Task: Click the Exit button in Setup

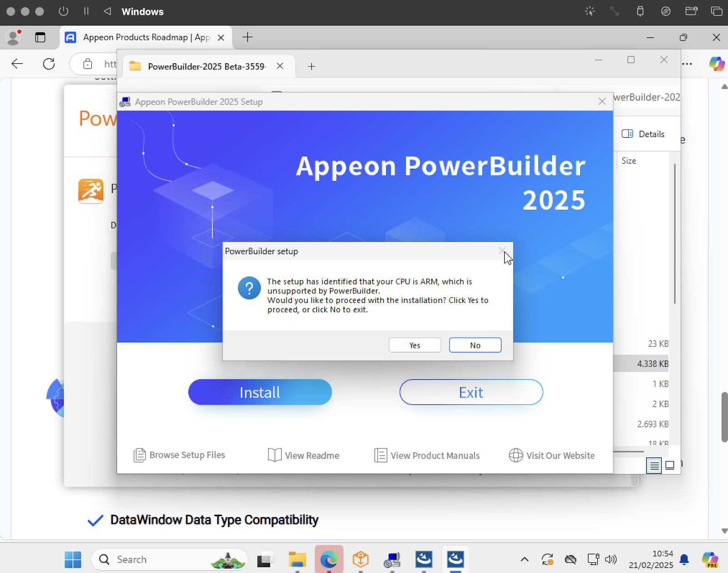Action: pyautogui.click(x=471, y=392)
